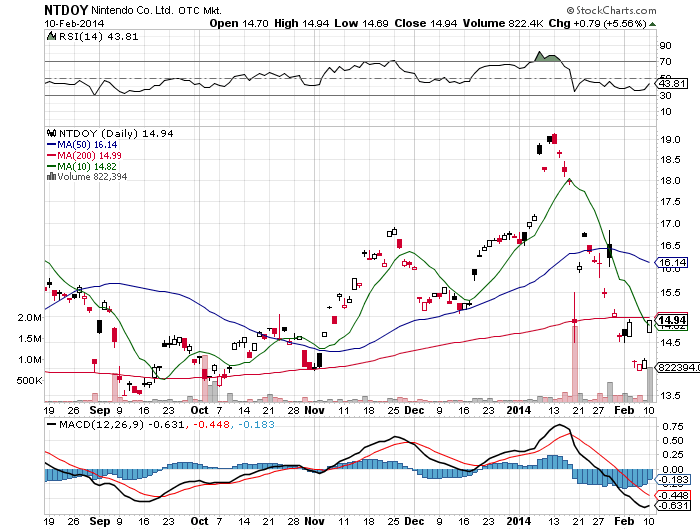Click the 'RSI(14) 43.81' panel label
700x530 pixels.
tap(98, 37)
